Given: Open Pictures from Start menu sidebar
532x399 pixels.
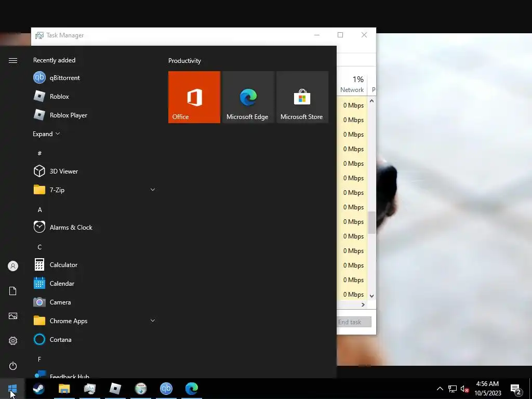Looking at the screenshot, I should click(13, 316).
